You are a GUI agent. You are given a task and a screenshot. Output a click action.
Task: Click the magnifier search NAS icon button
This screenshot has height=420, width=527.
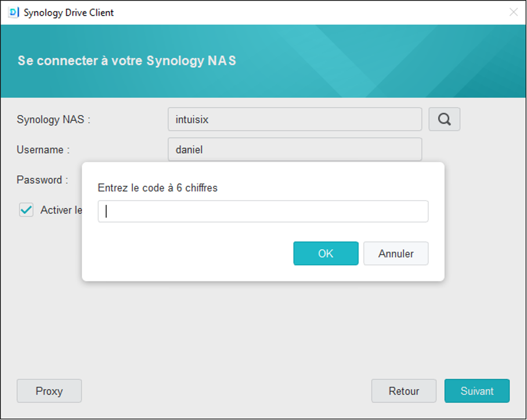click(445, 120)
